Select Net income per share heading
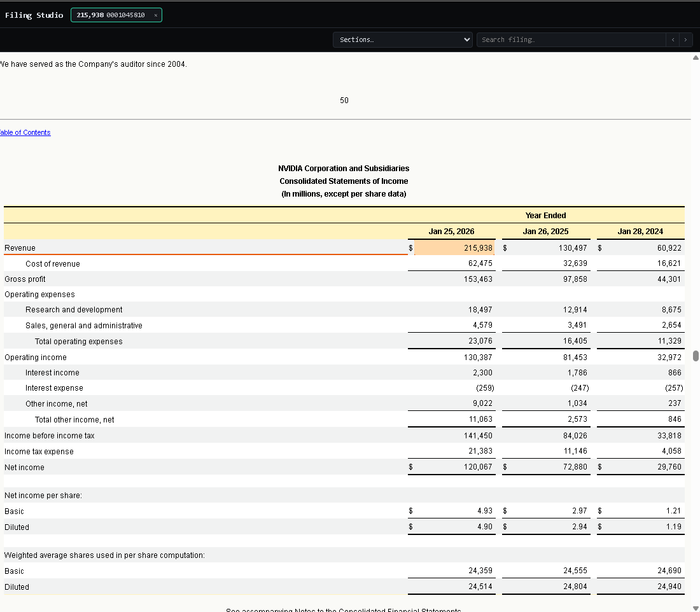 43,496
